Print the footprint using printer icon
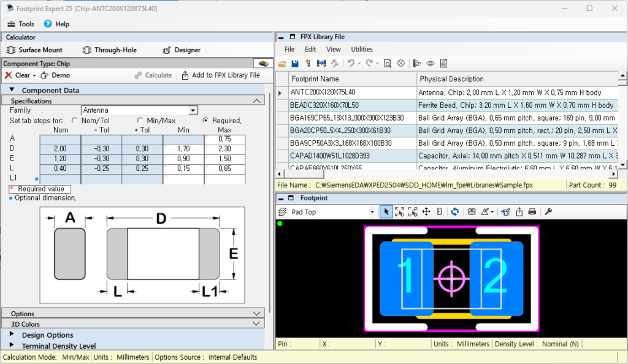The image size is (628, 364). (x=532, y=211)
